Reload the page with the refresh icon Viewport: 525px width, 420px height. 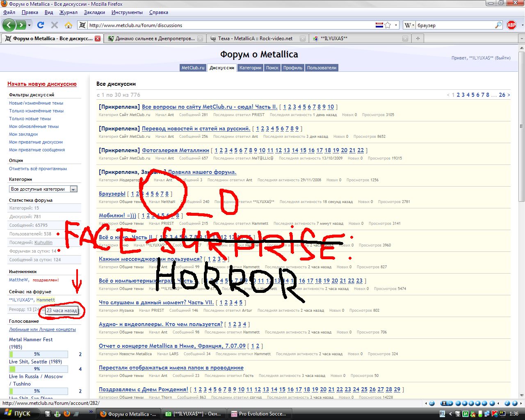point(41,25)
